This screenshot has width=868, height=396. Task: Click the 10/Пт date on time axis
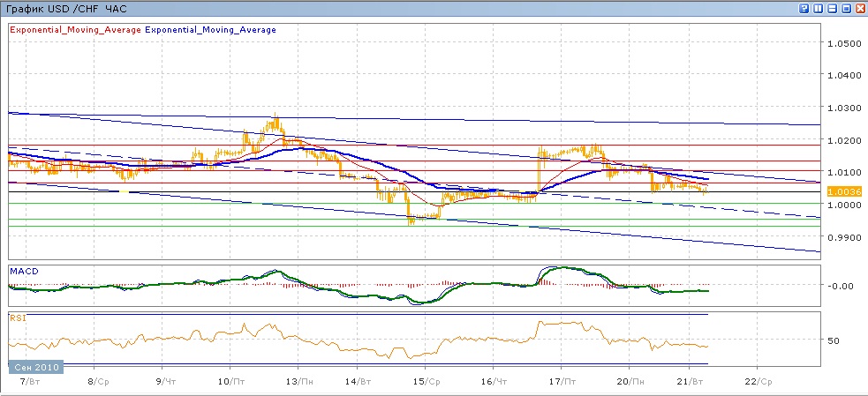(230, 383)
